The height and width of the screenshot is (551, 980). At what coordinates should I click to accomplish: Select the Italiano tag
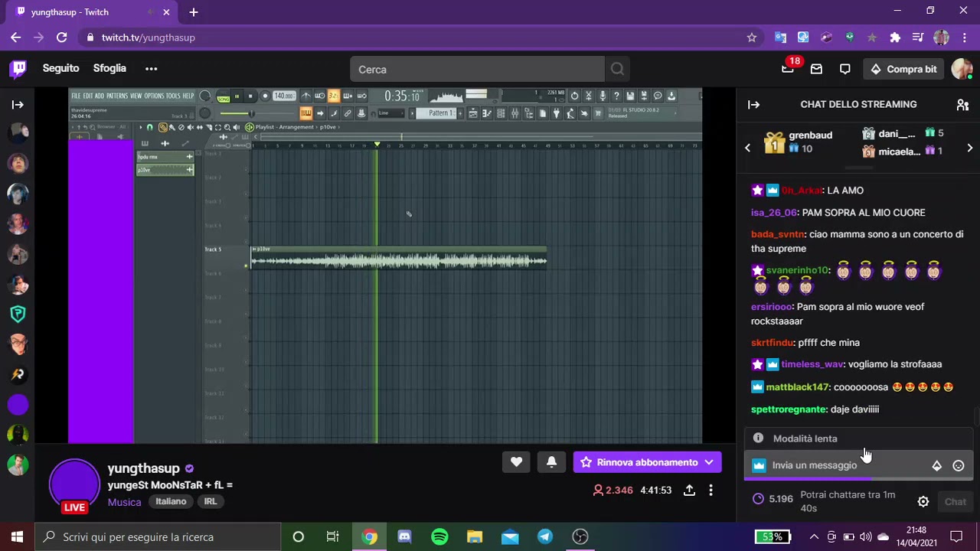[x=171, y=501]
